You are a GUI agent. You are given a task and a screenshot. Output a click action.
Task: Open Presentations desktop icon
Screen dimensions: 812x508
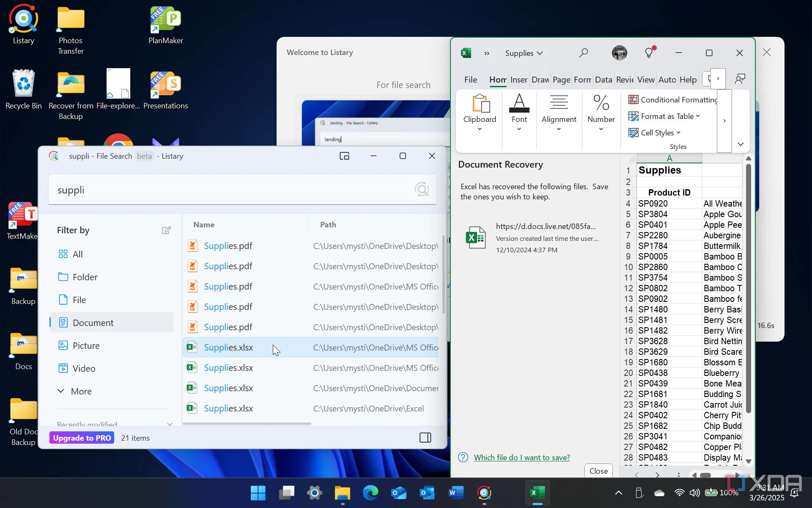[166, 89]
